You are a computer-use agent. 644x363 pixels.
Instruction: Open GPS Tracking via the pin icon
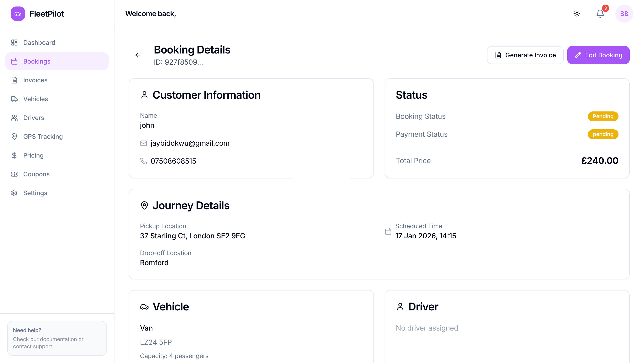(x=14, y=136)
